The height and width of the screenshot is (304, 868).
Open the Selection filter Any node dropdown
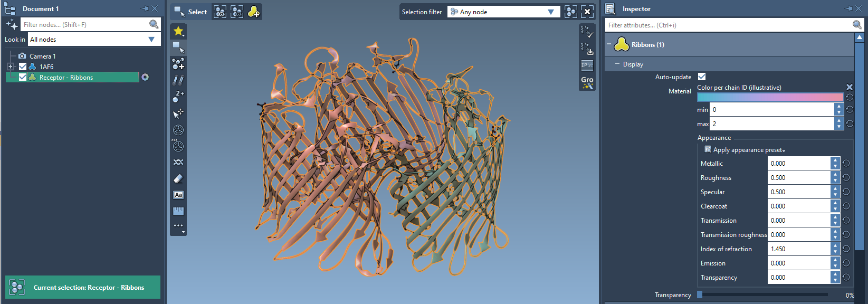point(503,12)
